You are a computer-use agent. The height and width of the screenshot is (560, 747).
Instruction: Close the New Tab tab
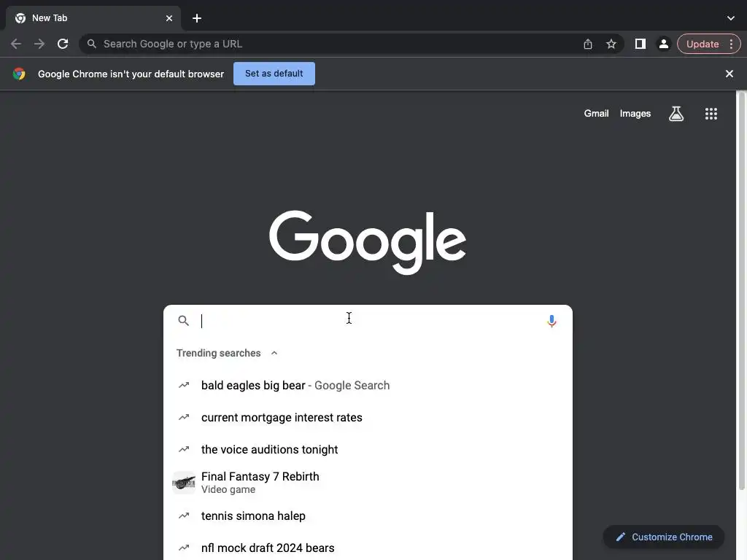[x=169, y=18]
